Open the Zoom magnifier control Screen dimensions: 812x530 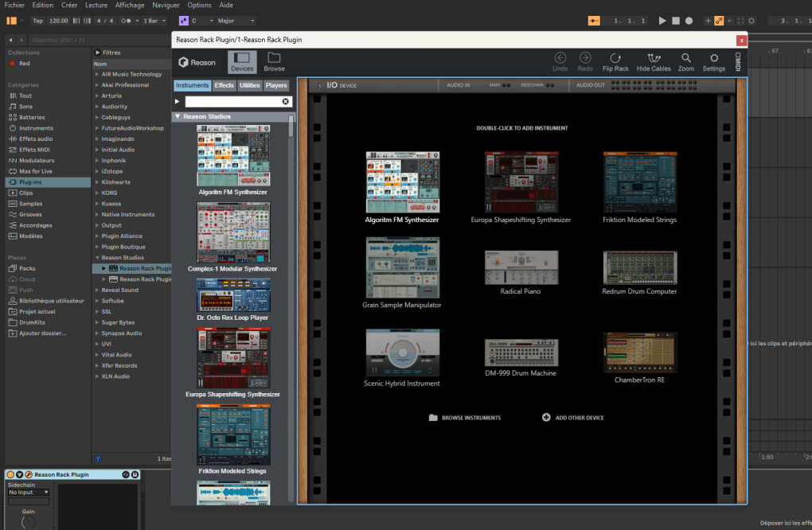click(685, 61)
